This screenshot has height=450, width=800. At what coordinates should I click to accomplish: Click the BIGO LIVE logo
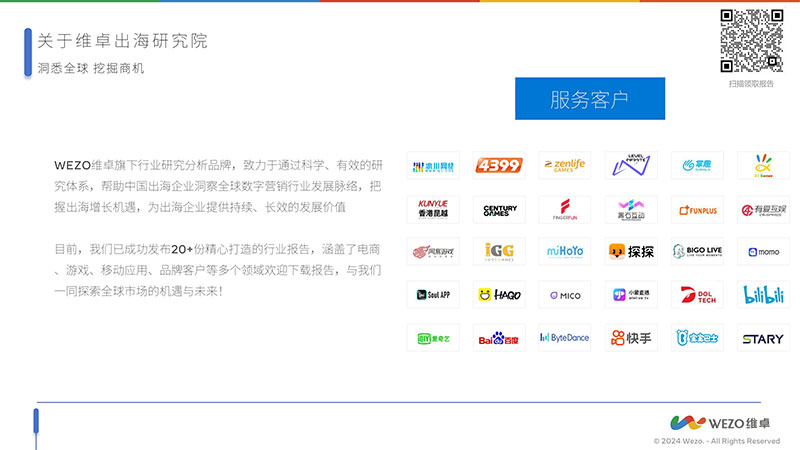click(x=697, y=251)
